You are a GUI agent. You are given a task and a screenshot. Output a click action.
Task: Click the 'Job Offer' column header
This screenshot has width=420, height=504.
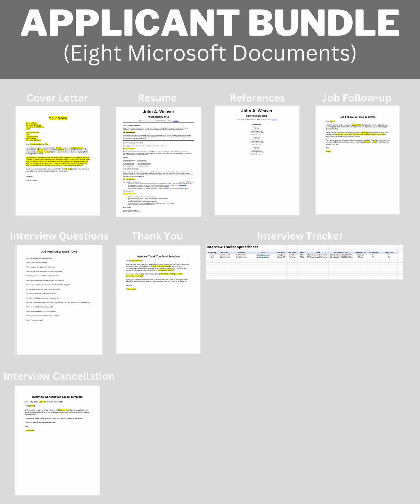click(x=389, y=253)
